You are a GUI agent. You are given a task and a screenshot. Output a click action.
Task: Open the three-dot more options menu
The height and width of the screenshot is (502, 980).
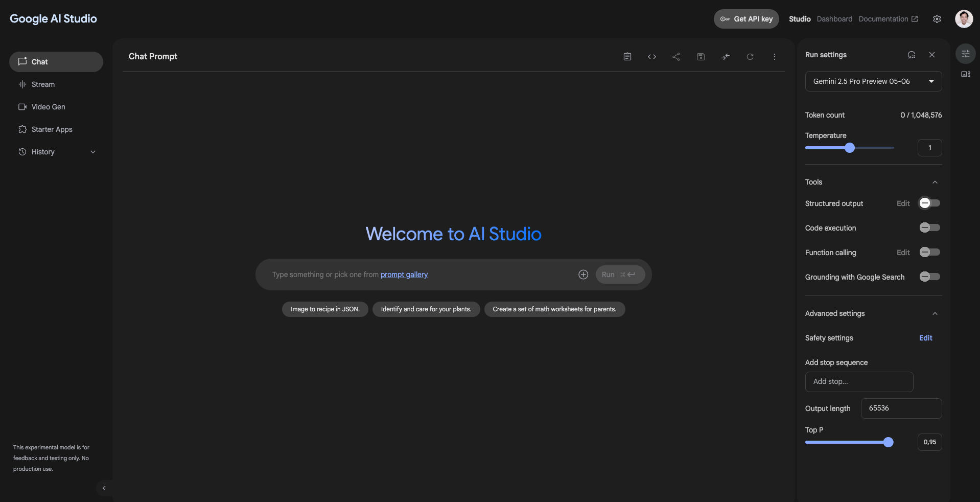coord(775,57)
